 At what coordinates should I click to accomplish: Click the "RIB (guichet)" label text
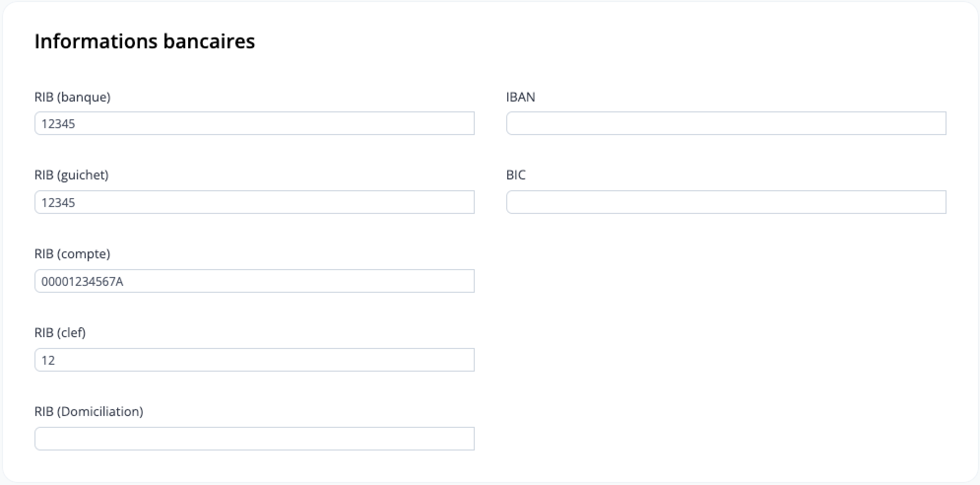tap(71, 175)
